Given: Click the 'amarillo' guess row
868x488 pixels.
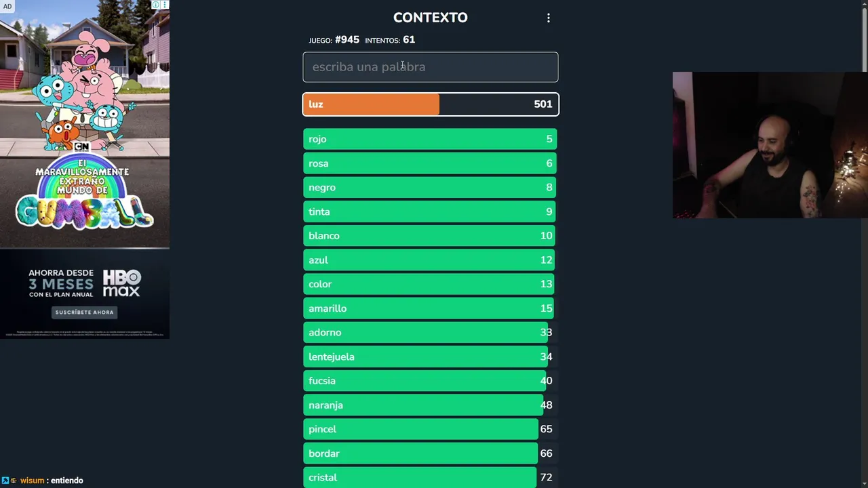Looking at the screenshot, I should point(430,308).
